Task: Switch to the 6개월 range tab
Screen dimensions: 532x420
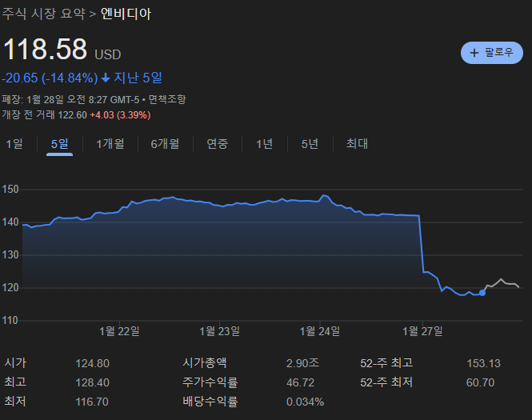Action: [165, 144]
